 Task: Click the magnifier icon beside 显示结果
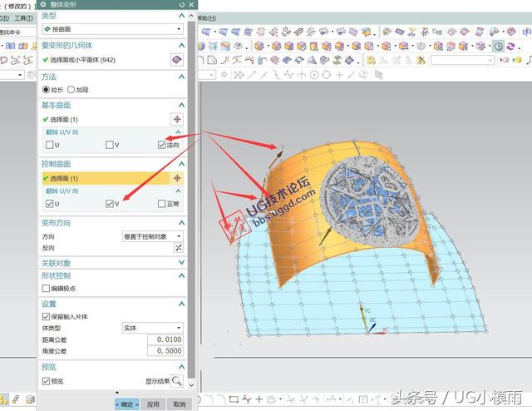click(177, 381)
